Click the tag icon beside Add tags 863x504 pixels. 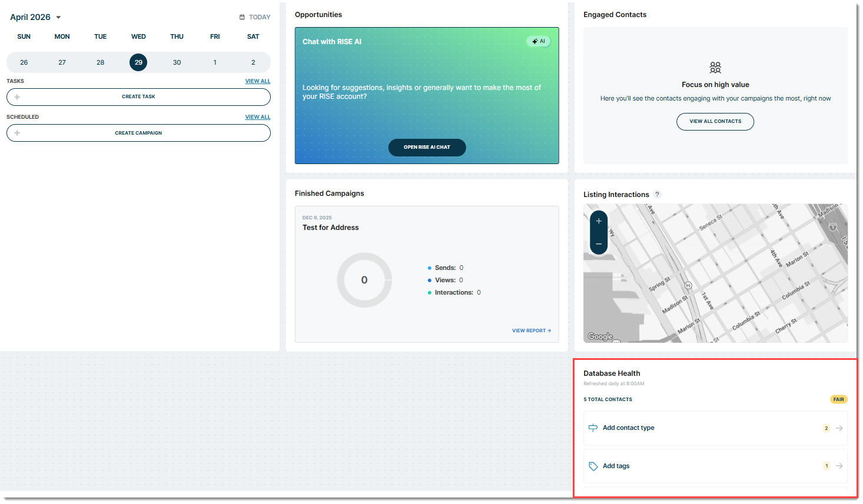(x=593, y=466)
